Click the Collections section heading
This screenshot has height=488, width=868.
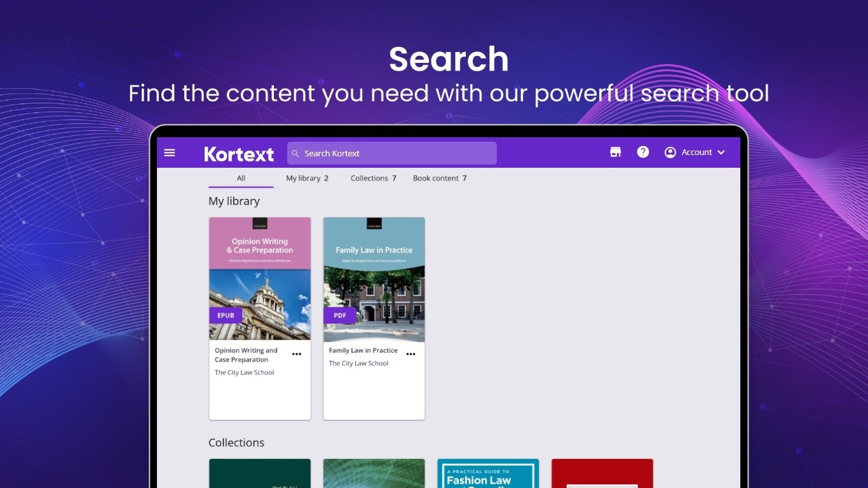click(x=236, y=443)
